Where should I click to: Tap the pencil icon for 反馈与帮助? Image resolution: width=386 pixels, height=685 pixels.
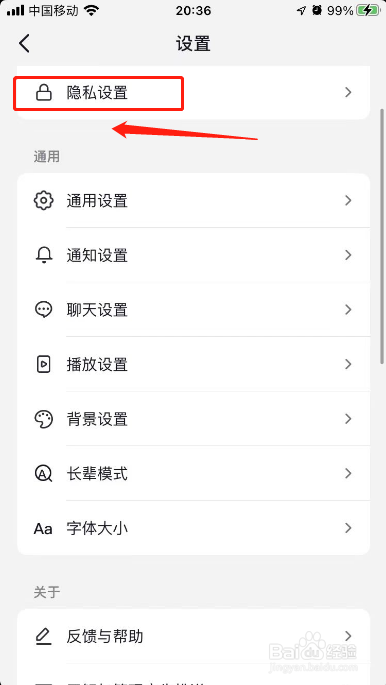coord(44,637)
